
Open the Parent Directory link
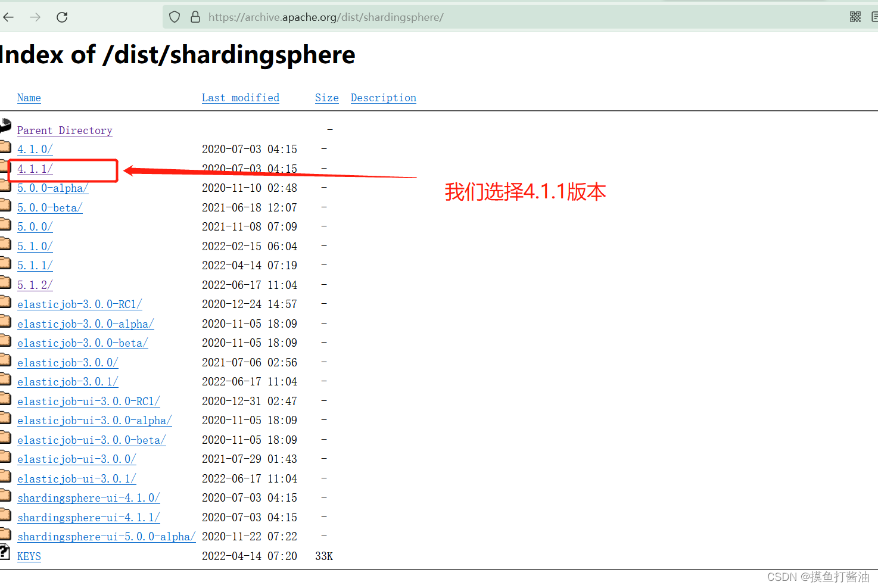[x=65, y=130]
